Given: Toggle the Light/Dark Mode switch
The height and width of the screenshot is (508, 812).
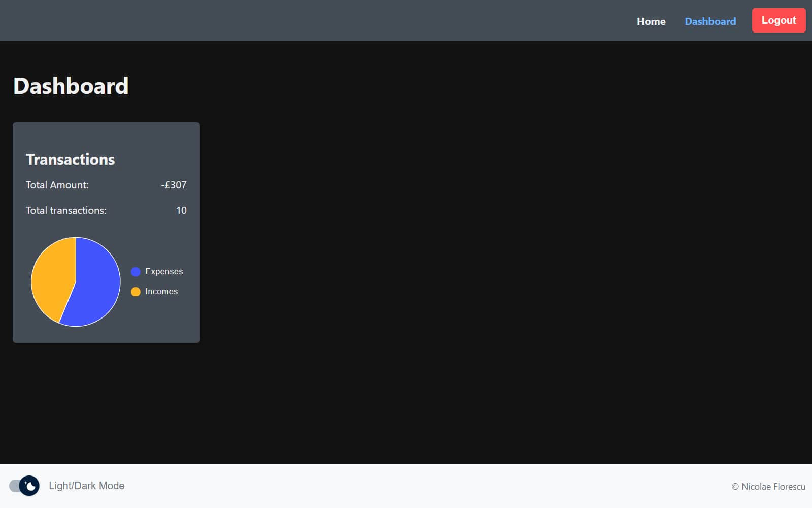Looking at the screenshot, I should coord(23,486).
